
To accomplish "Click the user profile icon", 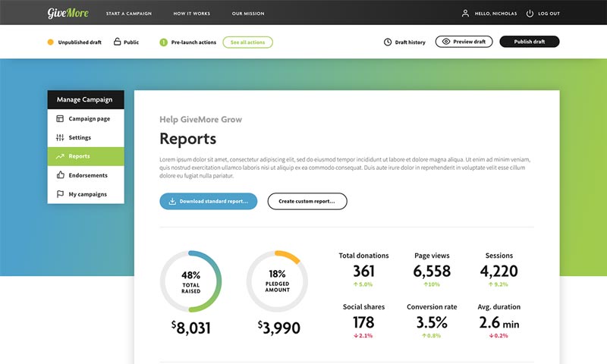I will pyautogui.click(x=465, y=13).
